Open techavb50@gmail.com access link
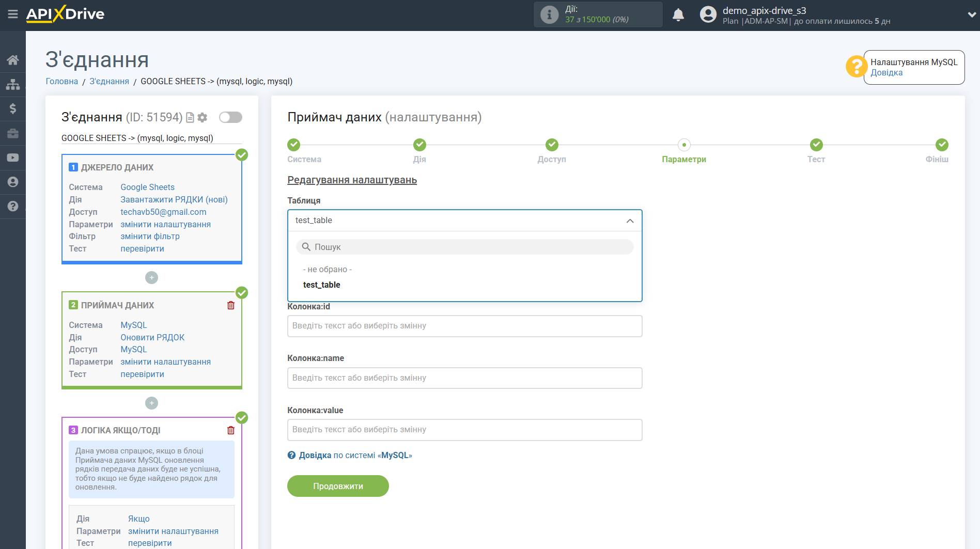Screen dimensions: 980x549 pyautogui.click(x=163, y=212)
